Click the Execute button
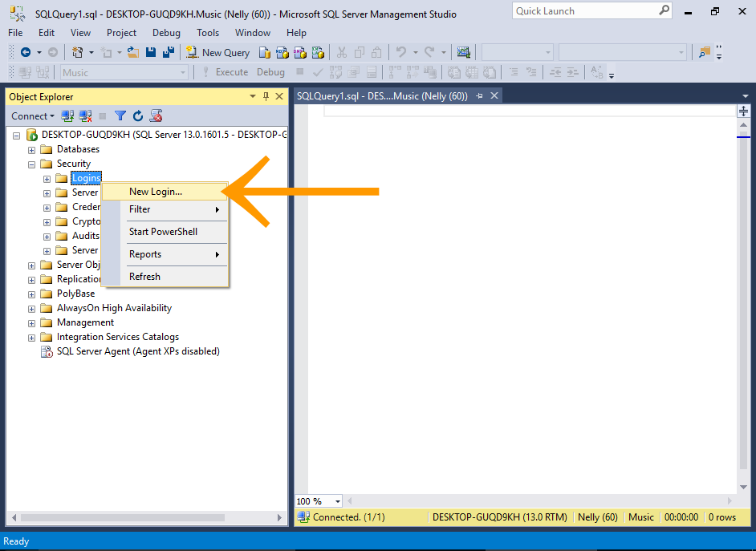 (232, 71)
